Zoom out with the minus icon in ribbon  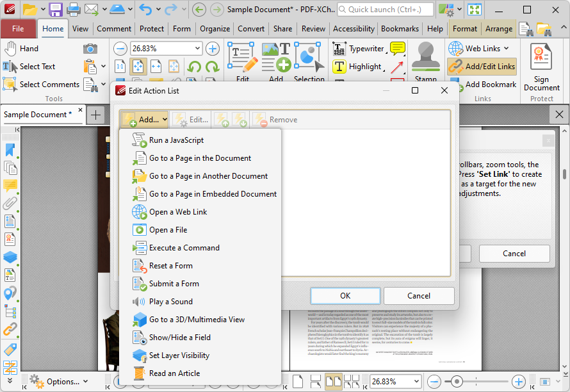point(120,49)
